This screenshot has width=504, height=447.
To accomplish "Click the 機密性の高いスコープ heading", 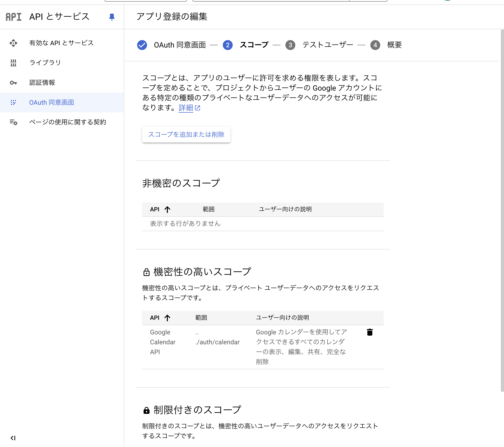I will [x=202, y=272].
